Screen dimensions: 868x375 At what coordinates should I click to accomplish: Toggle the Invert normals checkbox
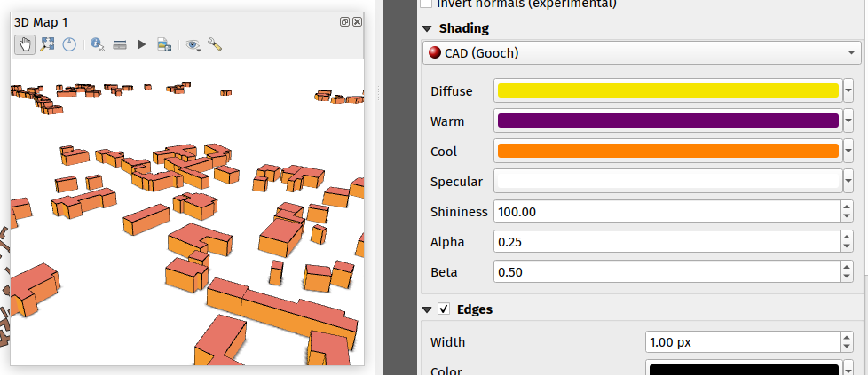[425, 4]
